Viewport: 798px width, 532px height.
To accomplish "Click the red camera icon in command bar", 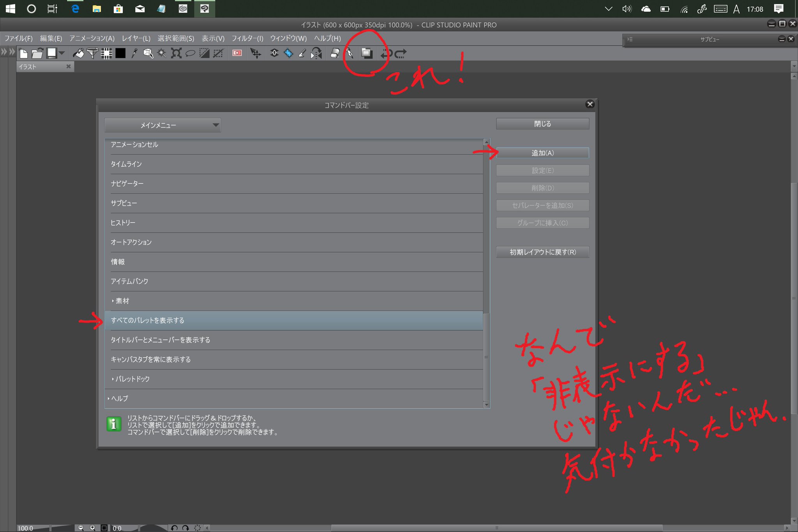I will pyautogui.click(x=237, y=53).
